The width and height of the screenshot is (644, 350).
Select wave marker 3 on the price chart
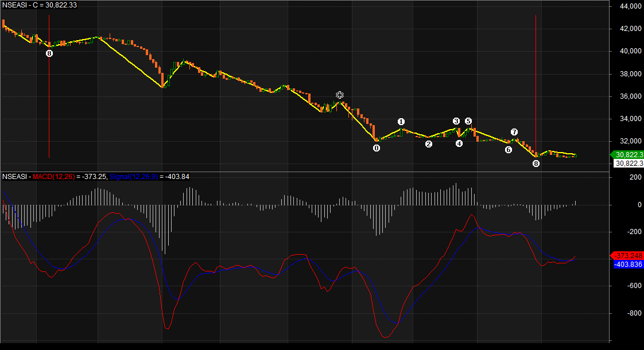click(x=456, y=121)
